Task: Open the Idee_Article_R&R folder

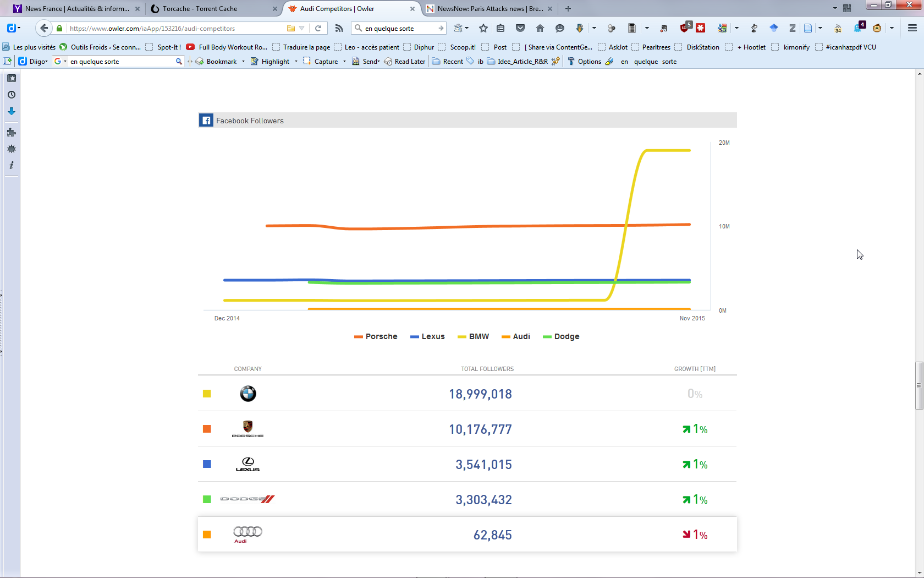Action: 518,62
